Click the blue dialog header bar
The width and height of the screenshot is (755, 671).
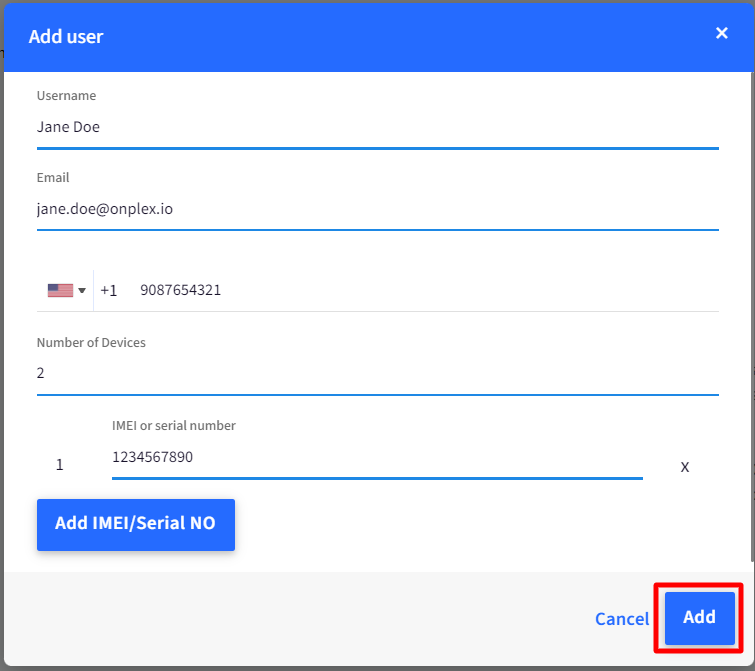pyautogui.click(x=400, y=36)
